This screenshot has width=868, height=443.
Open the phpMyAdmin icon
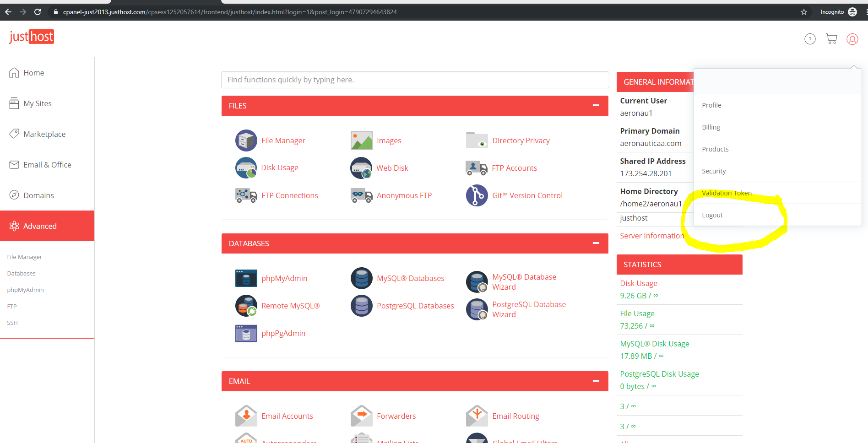[x=246, y=278]
